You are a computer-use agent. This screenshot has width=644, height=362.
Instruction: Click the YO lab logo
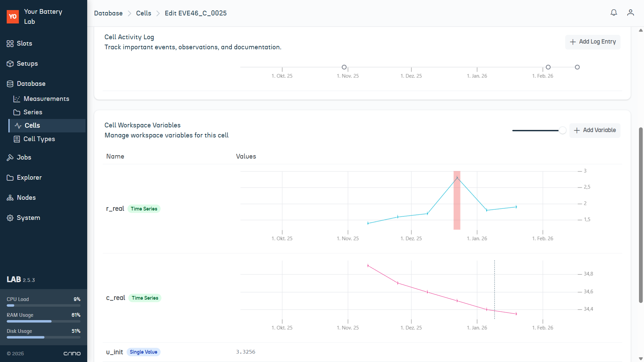13,16
